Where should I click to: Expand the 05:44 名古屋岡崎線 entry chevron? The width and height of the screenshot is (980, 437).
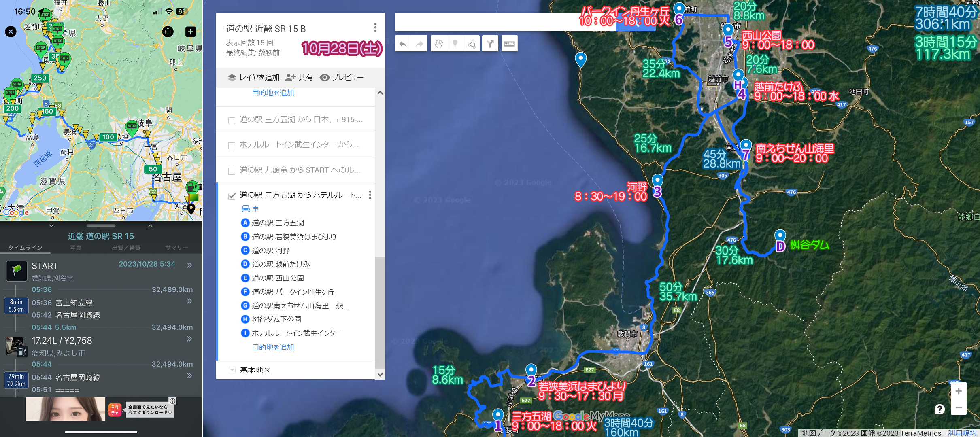coord(189,375)
